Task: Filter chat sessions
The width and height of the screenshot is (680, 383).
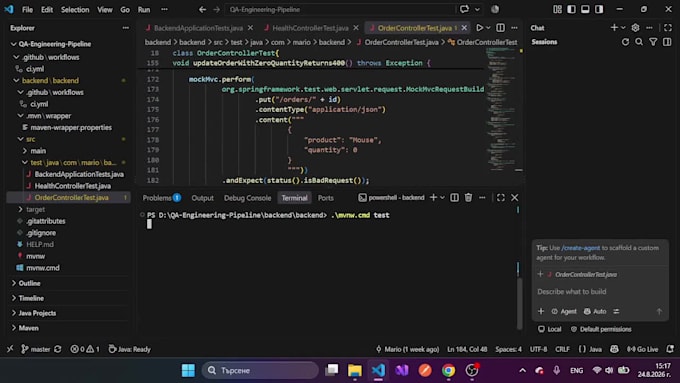Action: [x=653, y=42]
